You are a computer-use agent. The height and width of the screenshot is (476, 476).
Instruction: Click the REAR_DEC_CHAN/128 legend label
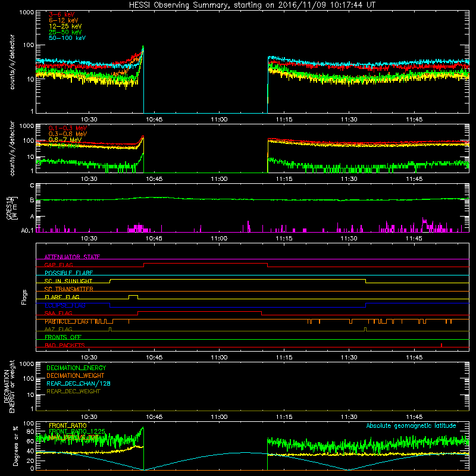tap(79, 383)
